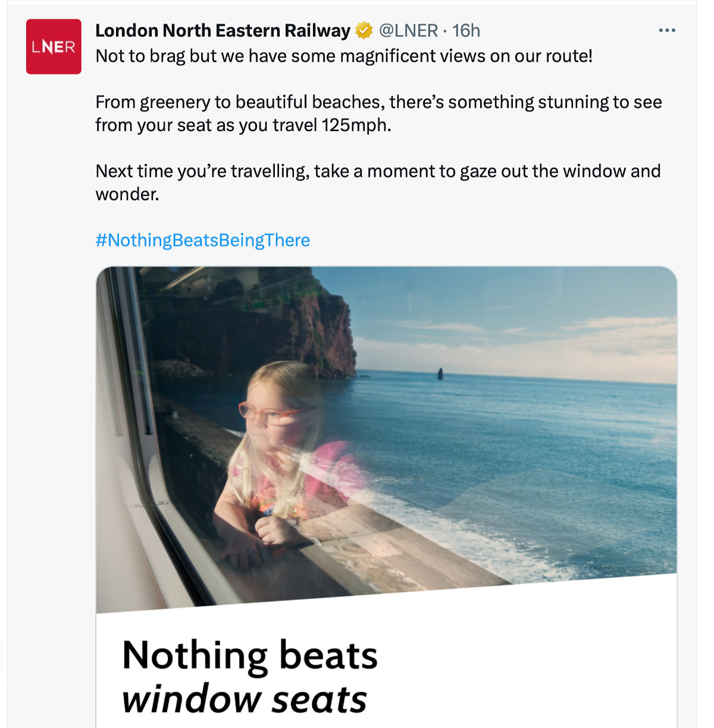This screenshot has width=714, height=728.
Task: Click the @LNER handle
Action: 408,30
